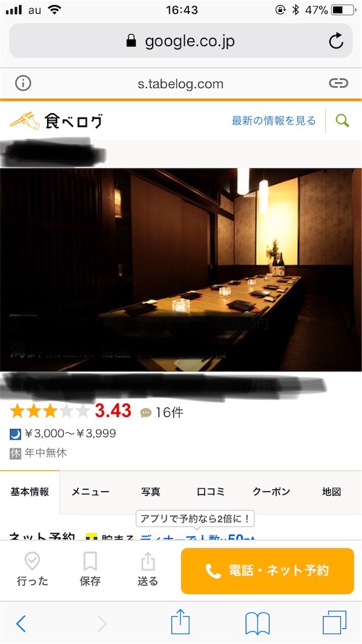
Task: Open the 地図 tab
Action: coord(332,492)
